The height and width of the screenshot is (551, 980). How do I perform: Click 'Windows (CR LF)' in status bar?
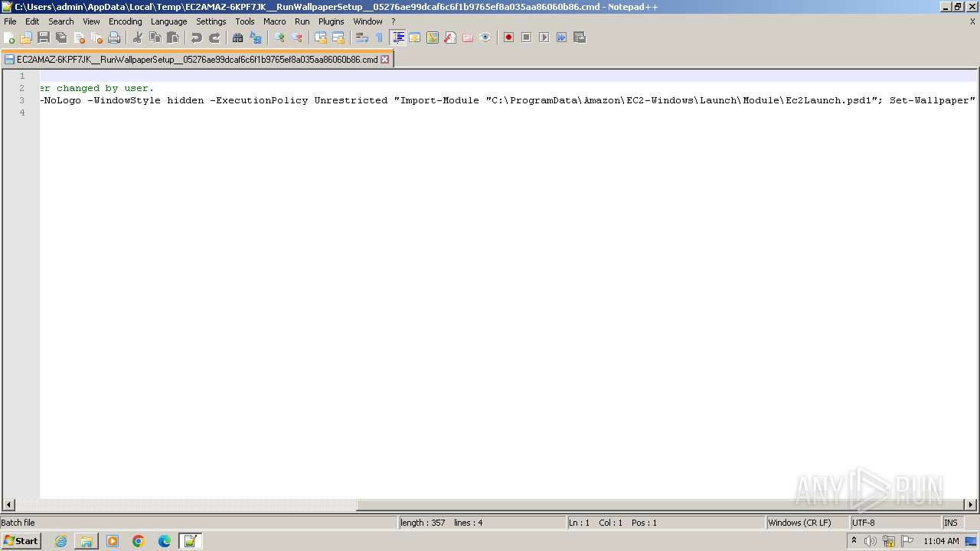[x=800, y=523]
